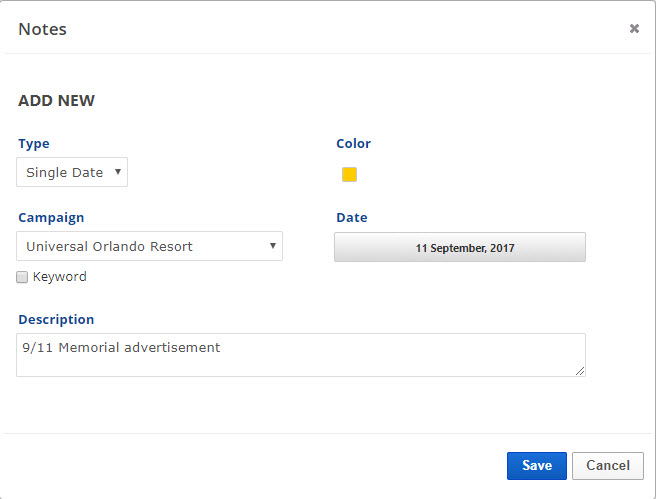Open the Single Date type dropdown

(71, 172)
